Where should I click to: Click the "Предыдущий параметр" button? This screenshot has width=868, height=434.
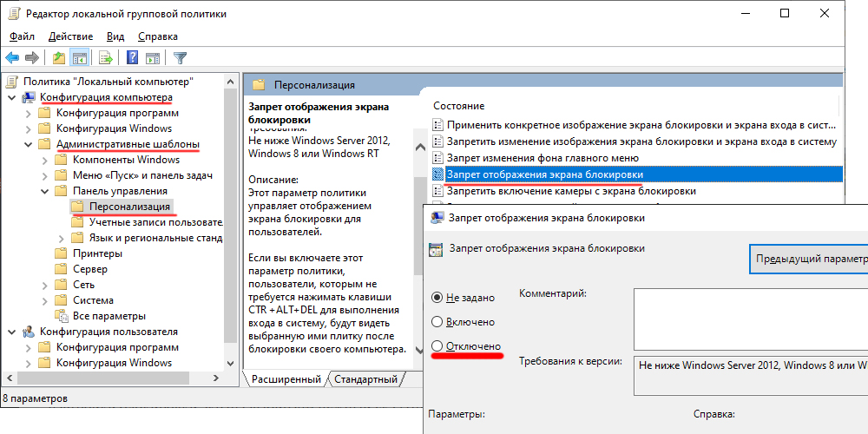pyautogui.click(x=809, y=259)
